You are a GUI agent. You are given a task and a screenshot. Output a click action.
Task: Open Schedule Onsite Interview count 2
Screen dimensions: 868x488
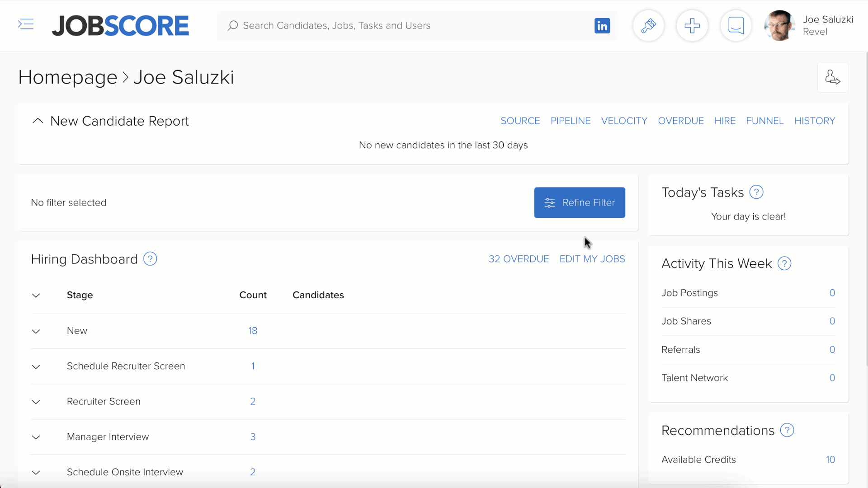tap(253, 472)
